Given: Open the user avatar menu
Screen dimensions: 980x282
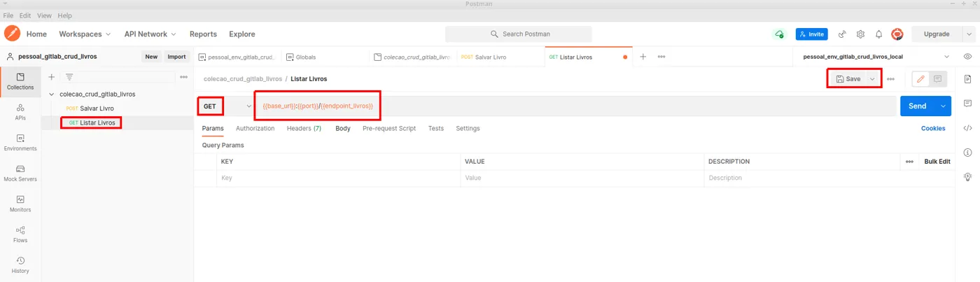Looking at the screenshot, I should pyautogui.click(x=897, y=34).
